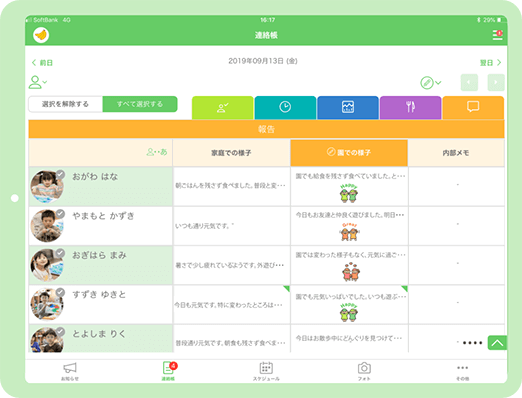This screenshot has height=398, width=522.
Task: Open school note 今日もお友達と仲良く遊びました
Action: 350,215
